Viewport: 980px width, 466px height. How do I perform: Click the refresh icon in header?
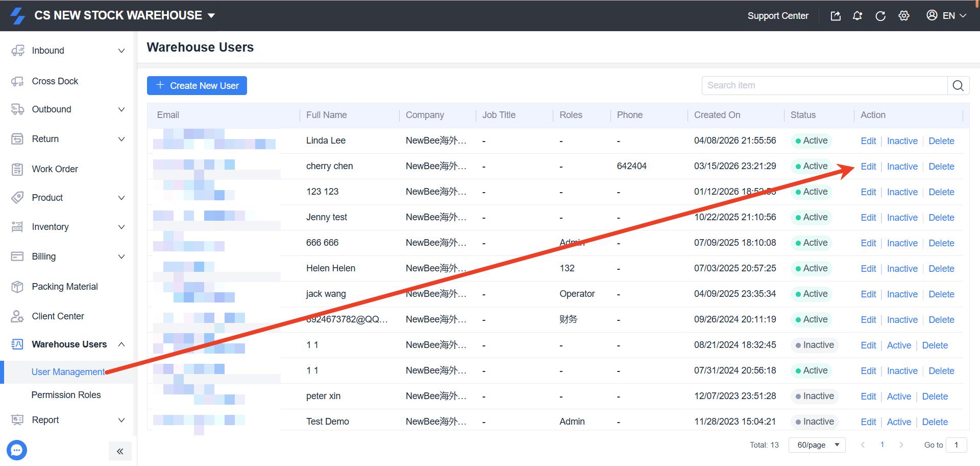[x=880, y=16]
